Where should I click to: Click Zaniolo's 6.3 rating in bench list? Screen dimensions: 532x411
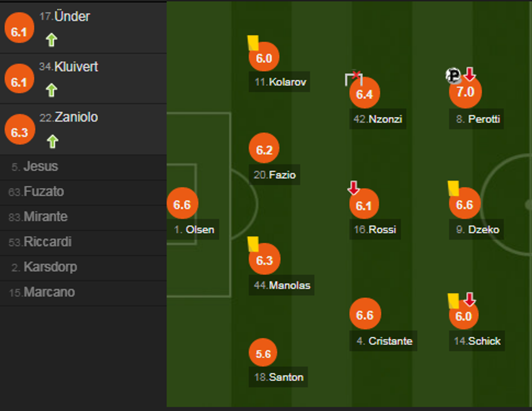pyautogui.click(x=19, y=132)
